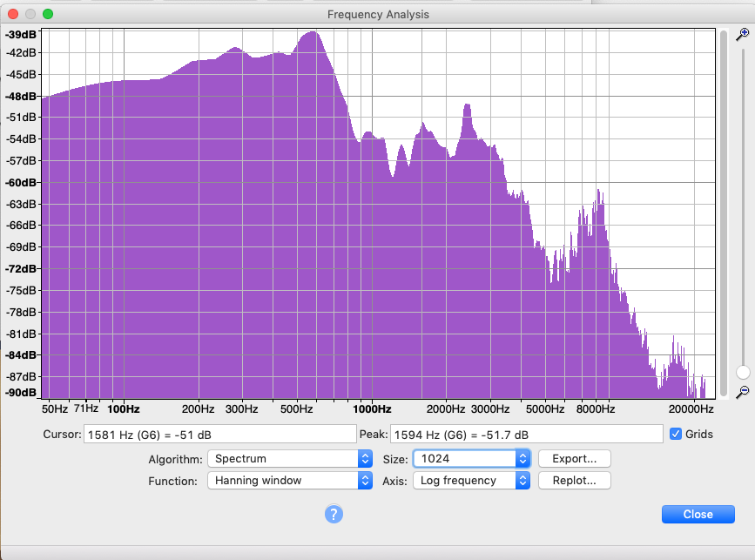Toggle the Grids checkbox
755x560 pixels.
[676, 434]
